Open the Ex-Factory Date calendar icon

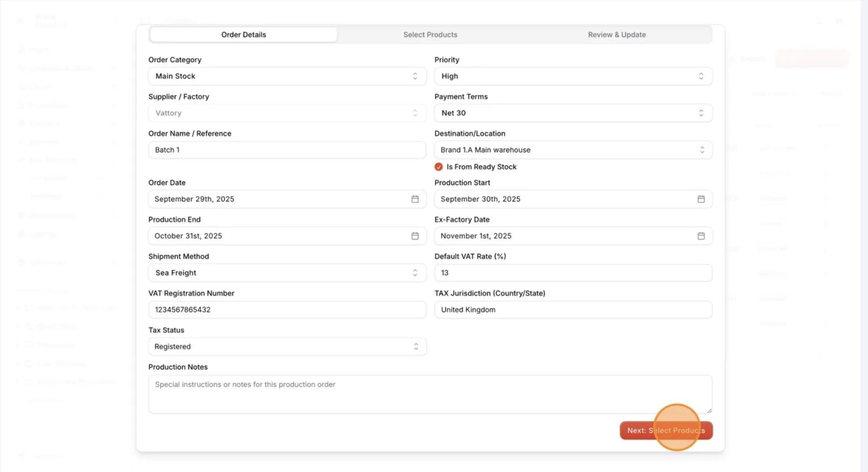[x=701, y=236]
